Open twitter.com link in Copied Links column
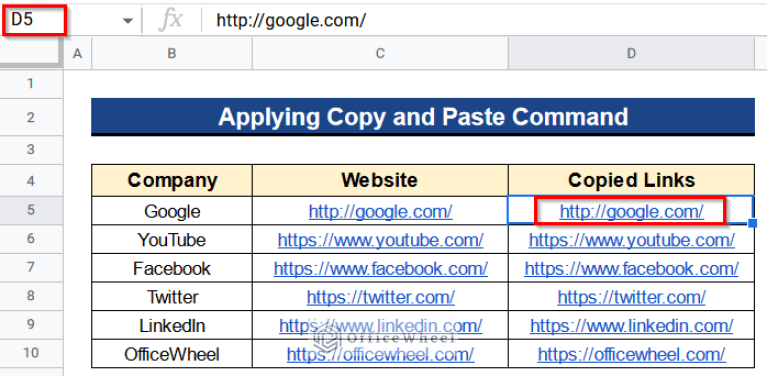Image resolution: width=767 pixels, height=376 pixels. click(632, 296)
